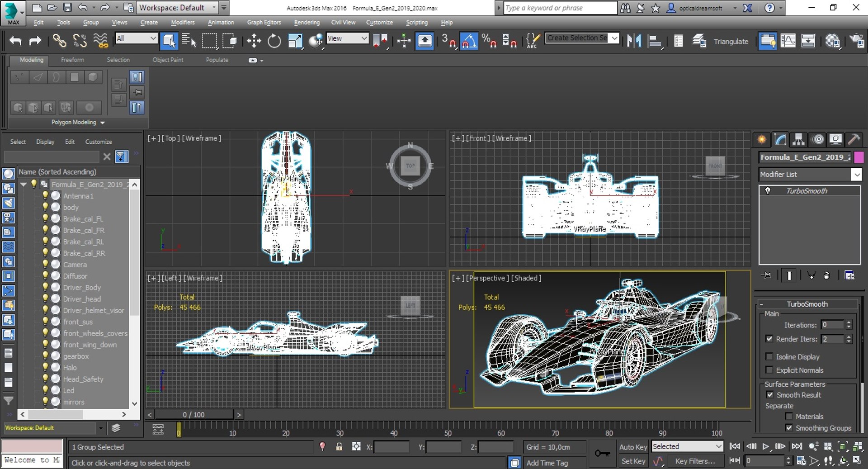Open the Workspace: Default dropdown
This screenshot has height=469, width=868.
point(177,8)
